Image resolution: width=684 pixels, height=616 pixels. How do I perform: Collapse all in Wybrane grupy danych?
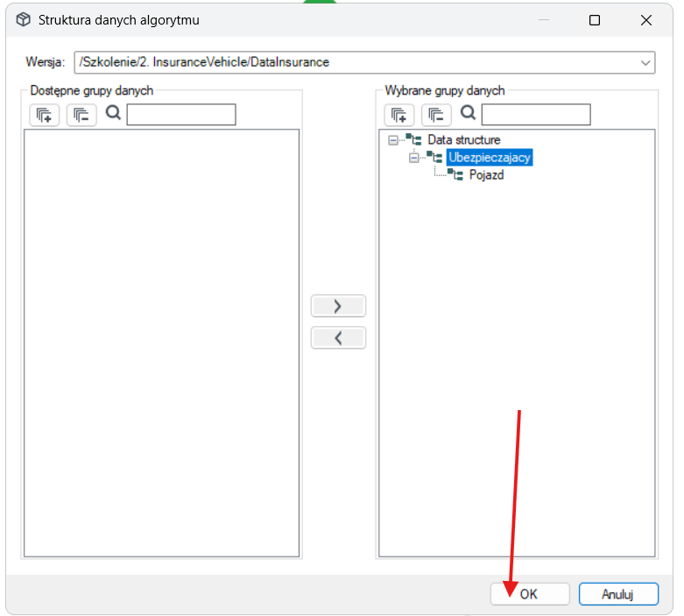click(436, 115)
